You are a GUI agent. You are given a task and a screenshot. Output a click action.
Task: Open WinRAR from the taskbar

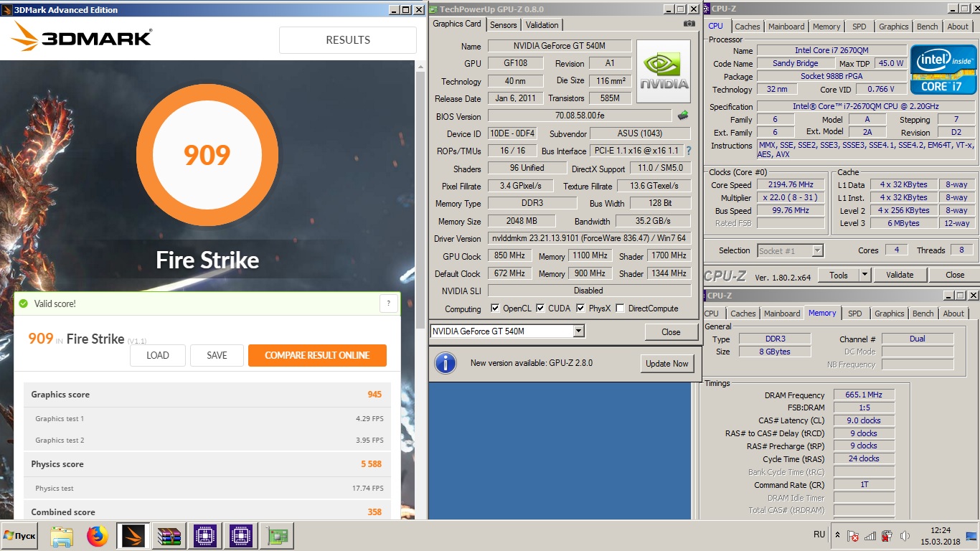(x=169, y=537)
